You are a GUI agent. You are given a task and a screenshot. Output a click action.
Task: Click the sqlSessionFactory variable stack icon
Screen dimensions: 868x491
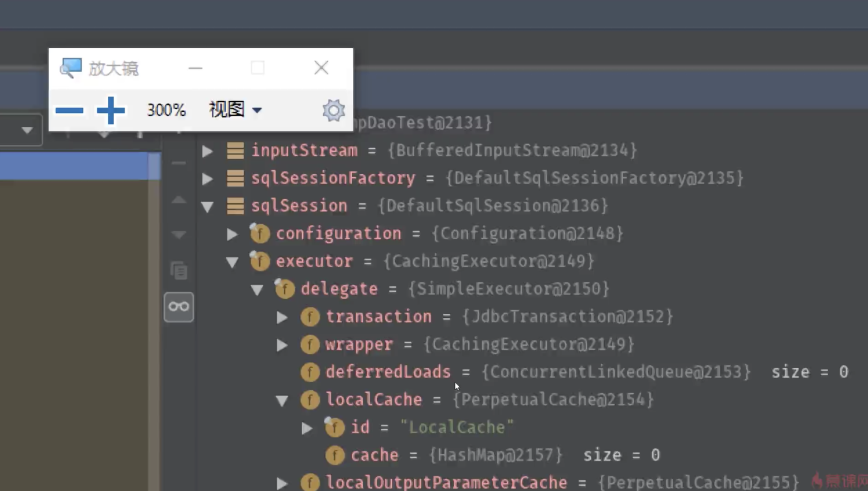235,178
